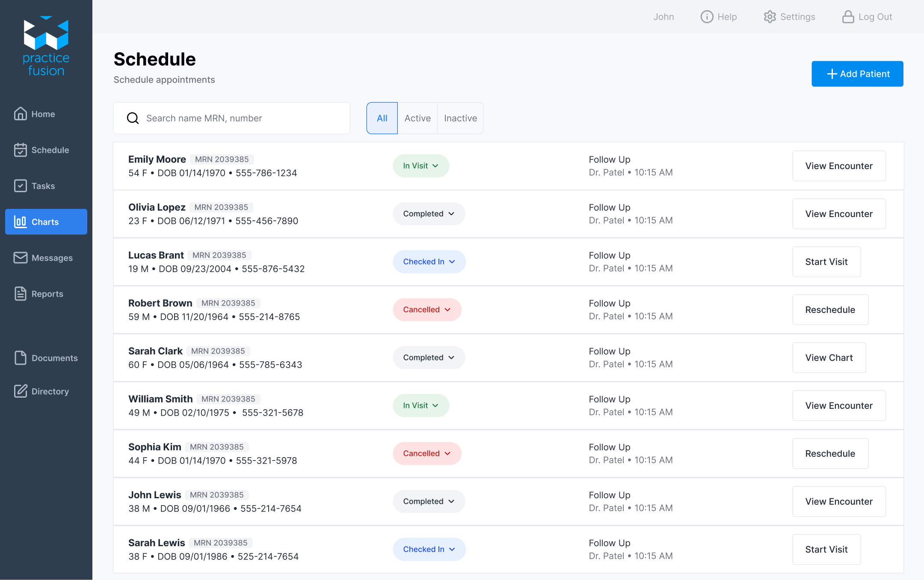The image size is (924, 580).
Task: Open the Documents file icon
Action: (x=20, y=358)
